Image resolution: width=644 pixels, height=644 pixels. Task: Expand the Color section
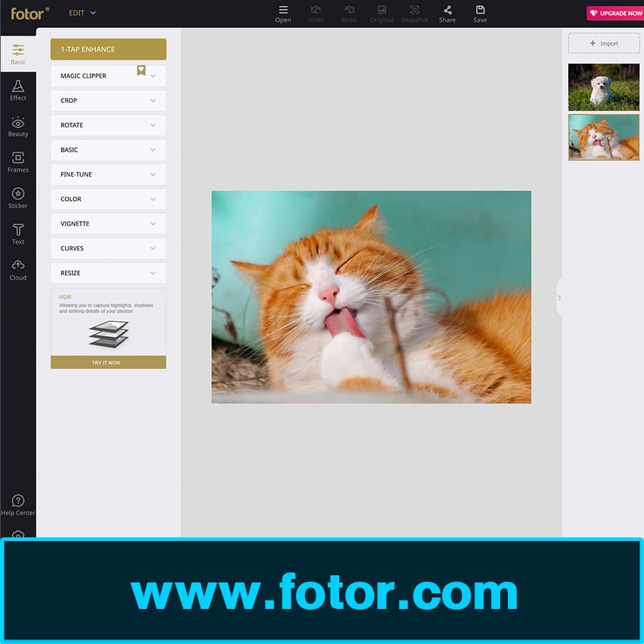[109, 199]
